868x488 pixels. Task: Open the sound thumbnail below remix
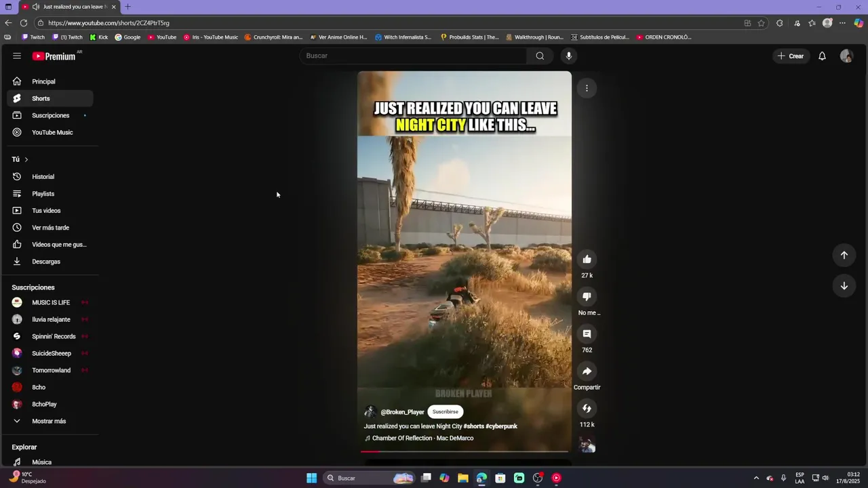coord(587,445)
